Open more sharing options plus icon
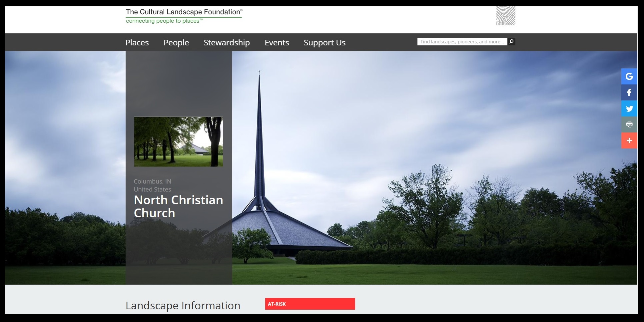 tap(629, 140)
